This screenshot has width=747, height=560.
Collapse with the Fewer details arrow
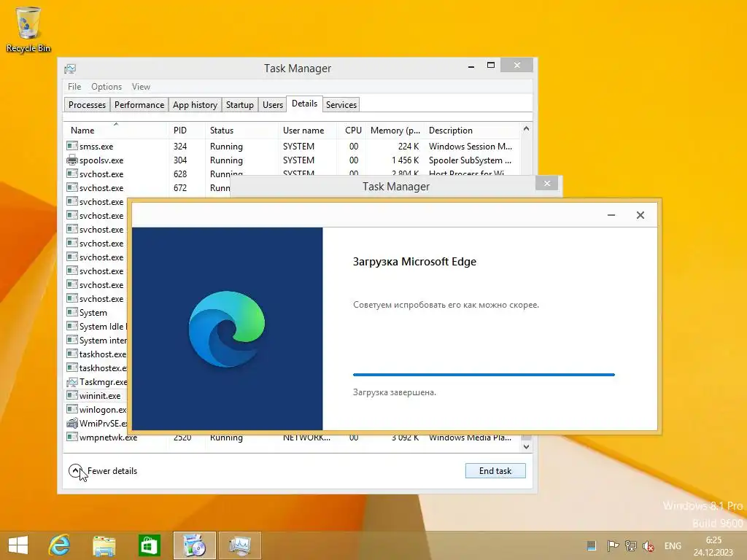point(75,470)
